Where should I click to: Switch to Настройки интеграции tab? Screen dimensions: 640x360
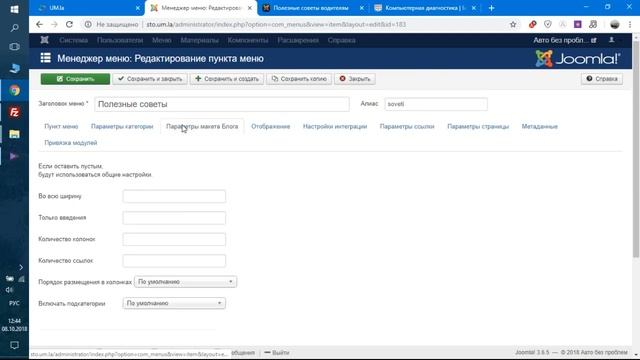335,127
